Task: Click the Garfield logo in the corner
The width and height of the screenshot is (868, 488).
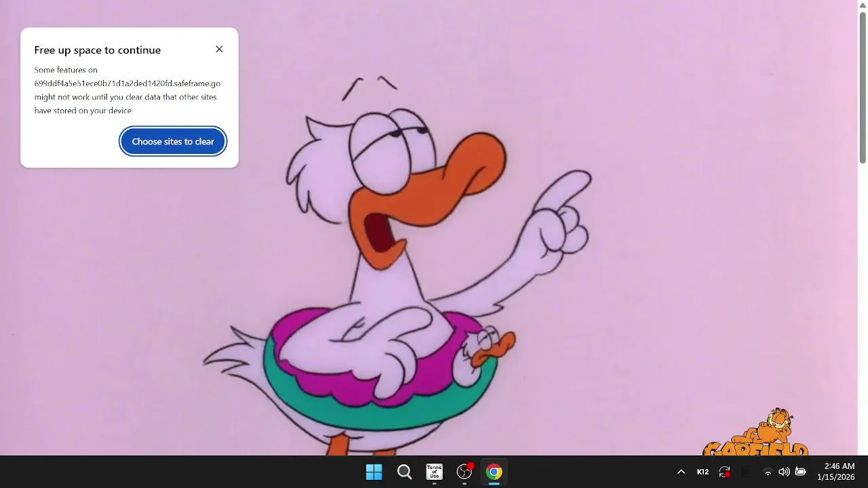Action: click(x=756, y=432)
